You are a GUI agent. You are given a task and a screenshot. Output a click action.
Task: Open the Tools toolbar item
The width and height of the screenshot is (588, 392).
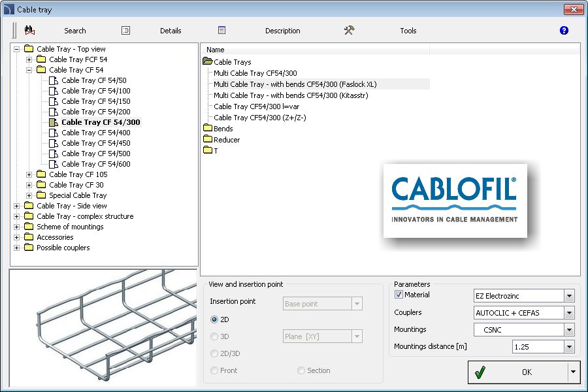(408, 31)
